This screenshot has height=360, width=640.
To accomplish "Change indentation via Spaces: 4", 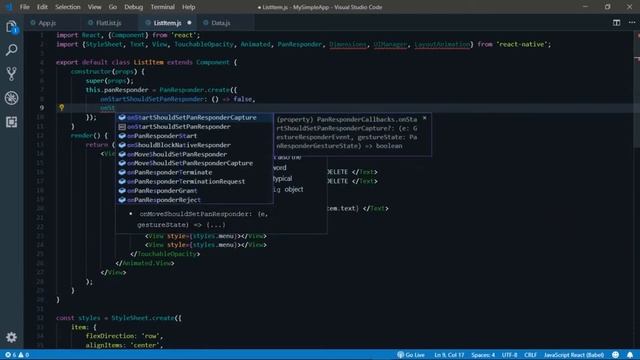I will tap(483, 355).
